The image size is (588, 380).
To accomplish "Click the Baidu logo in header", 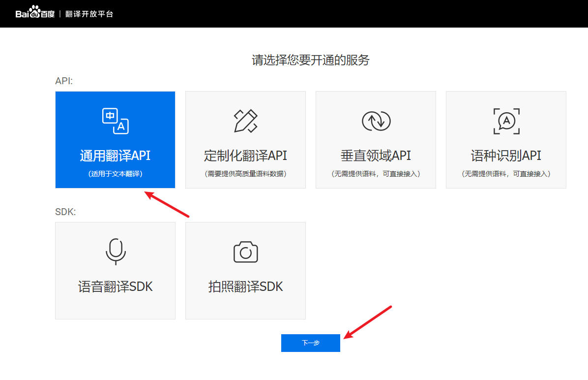I will click(x=35, y=12).
